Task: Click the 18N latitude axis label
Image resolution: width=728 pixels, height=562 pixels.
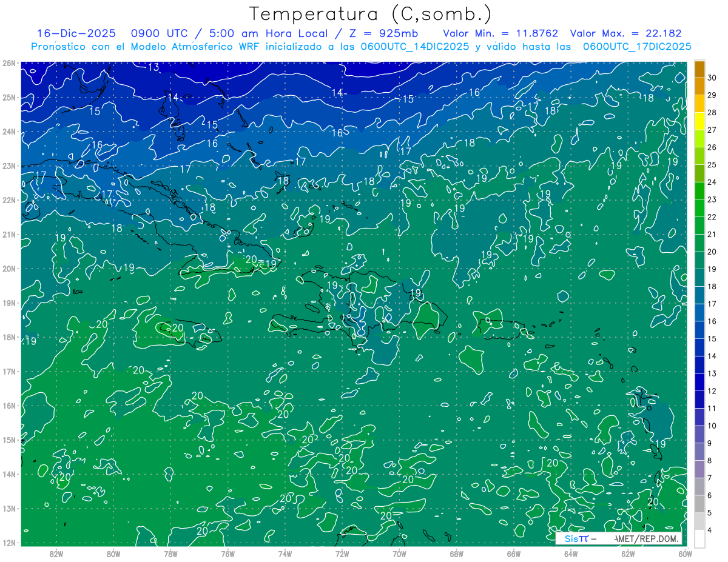Action: 9,337
